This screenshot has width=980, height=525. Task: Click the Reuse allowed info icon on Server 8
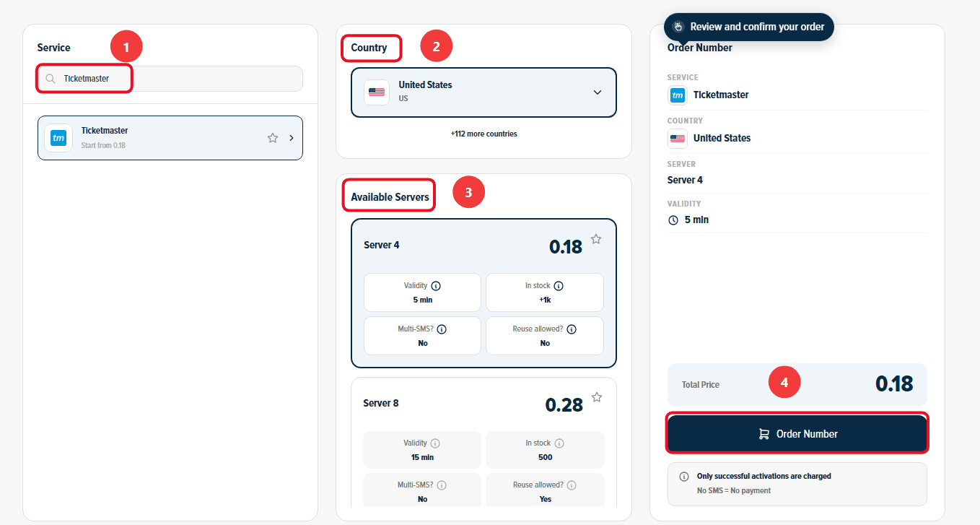coord(573,485)
